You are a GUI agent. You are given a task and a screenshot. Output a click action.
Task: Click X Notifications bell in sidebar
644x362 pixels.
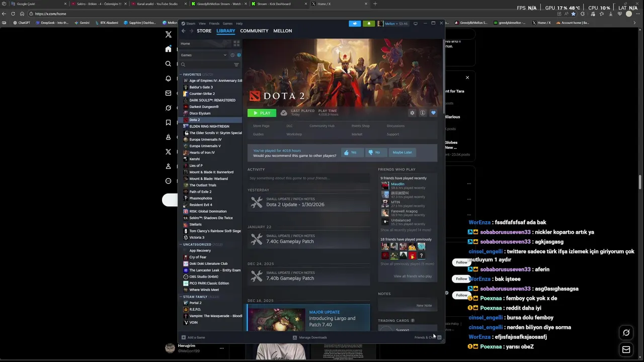tap(168, 78)
